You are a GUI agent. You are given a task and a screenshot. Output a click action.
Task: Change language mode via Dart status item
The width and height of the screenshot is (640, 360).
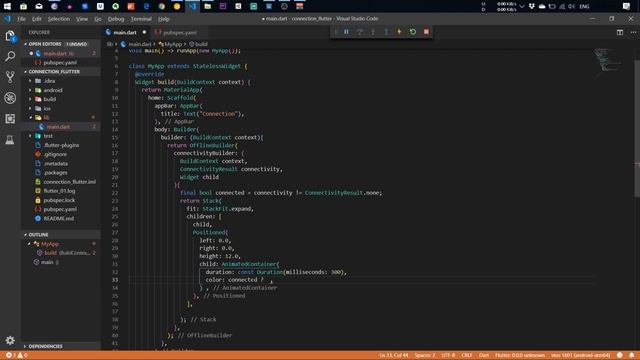click(x=484, y=355)
